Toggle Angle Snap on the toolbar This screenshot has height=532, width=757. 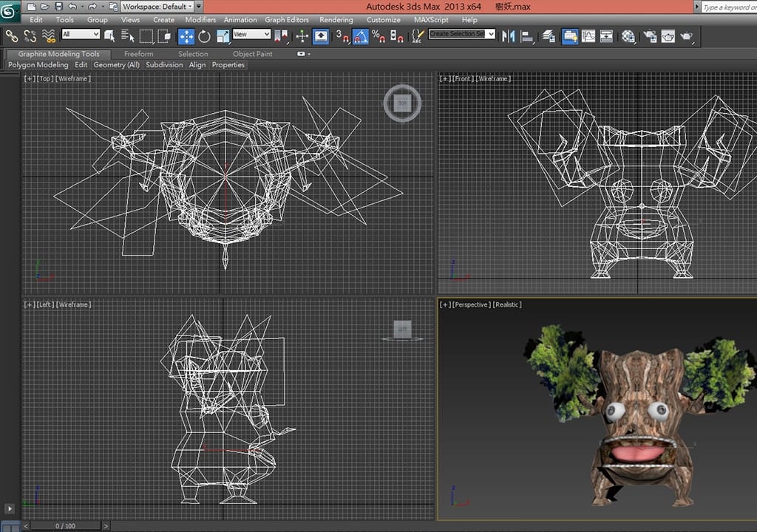pos(361,35)
